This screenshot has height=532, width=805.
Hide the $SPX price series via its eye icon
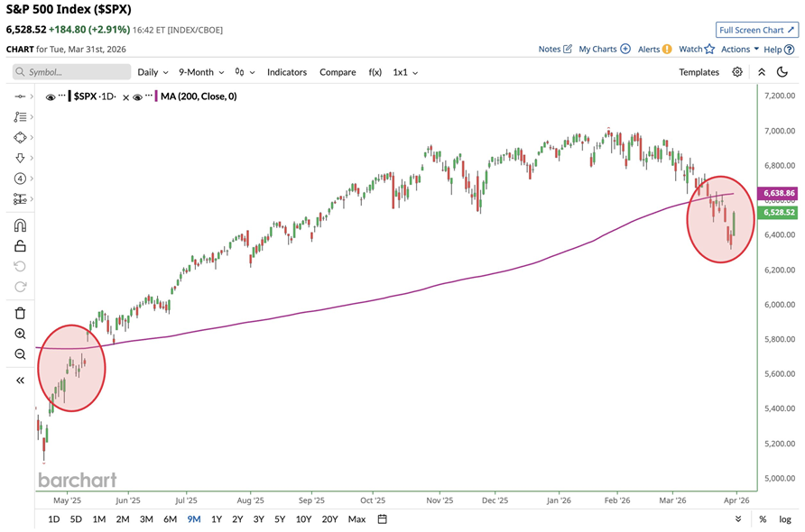click(x=51, y=97)
